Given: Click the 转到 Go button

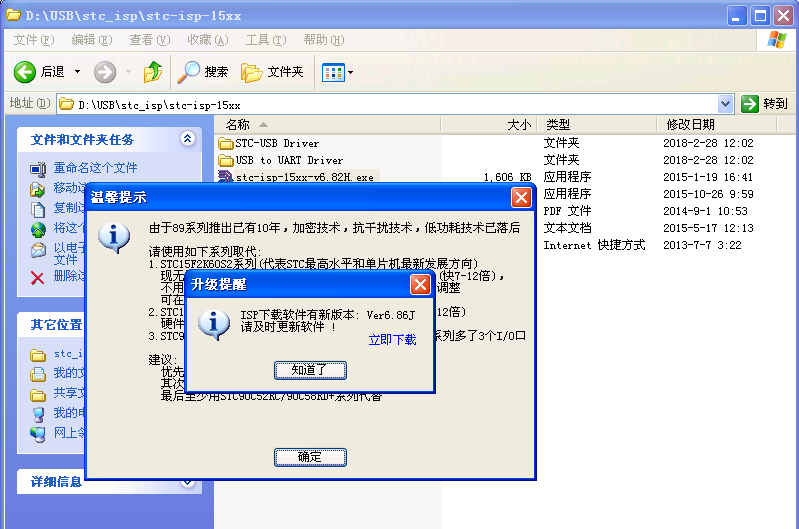Looking at the screenshot, I should click(764, 104).
